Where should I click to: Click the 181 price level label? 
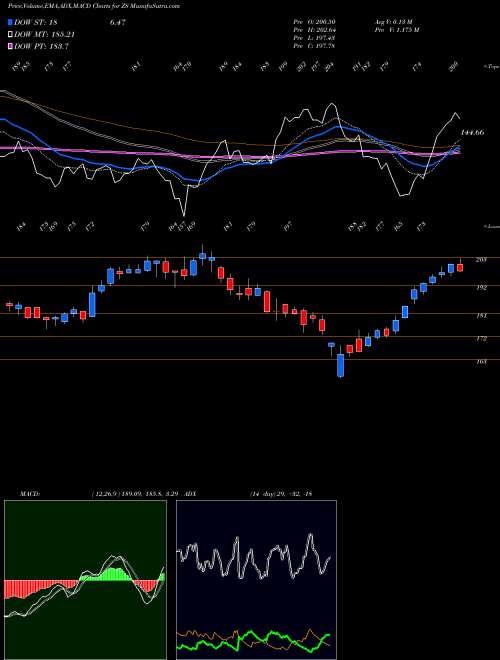coord(481,315)
